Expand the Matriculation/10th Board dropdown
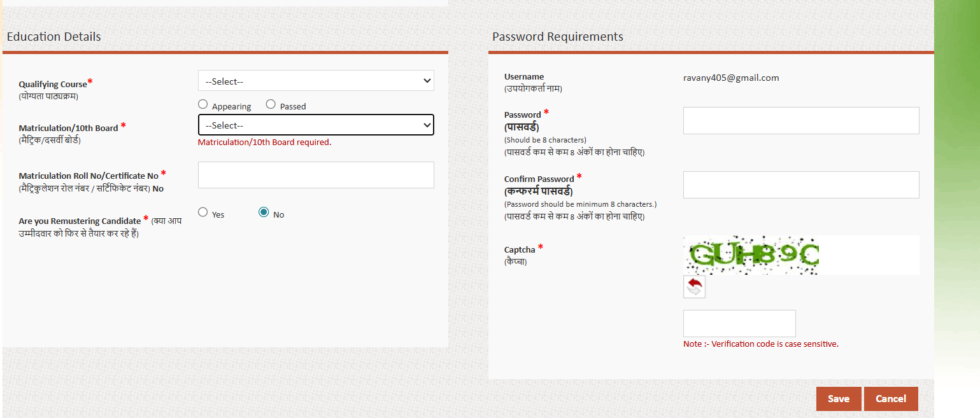 point(316,125)
